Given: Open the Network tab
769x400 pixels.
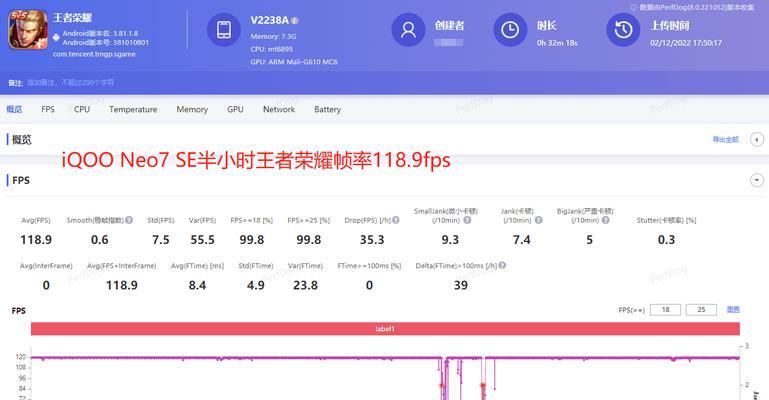Looking at the screenshot, I should [x=279, y=109].
